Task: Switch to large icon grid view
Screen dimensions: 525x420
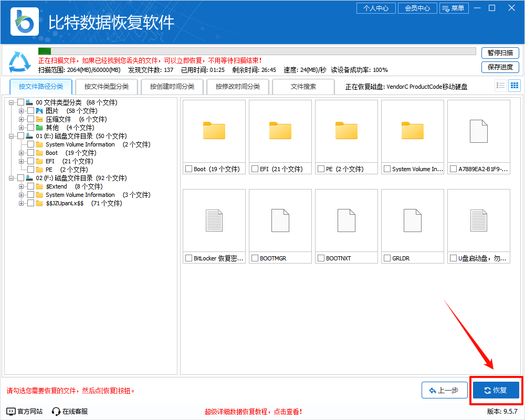Action: [x=515, y=85]
